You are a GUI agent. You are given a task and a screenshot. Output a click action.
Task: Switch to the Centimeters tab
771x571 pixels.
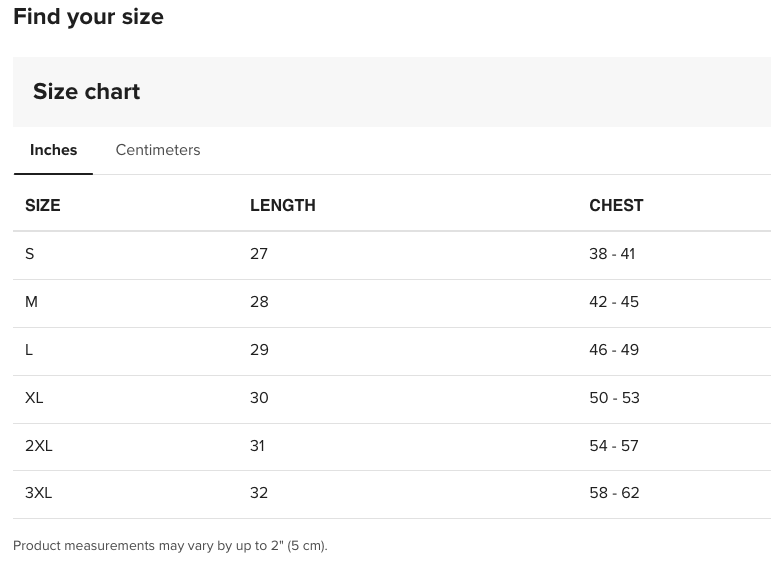coord(157,150)
